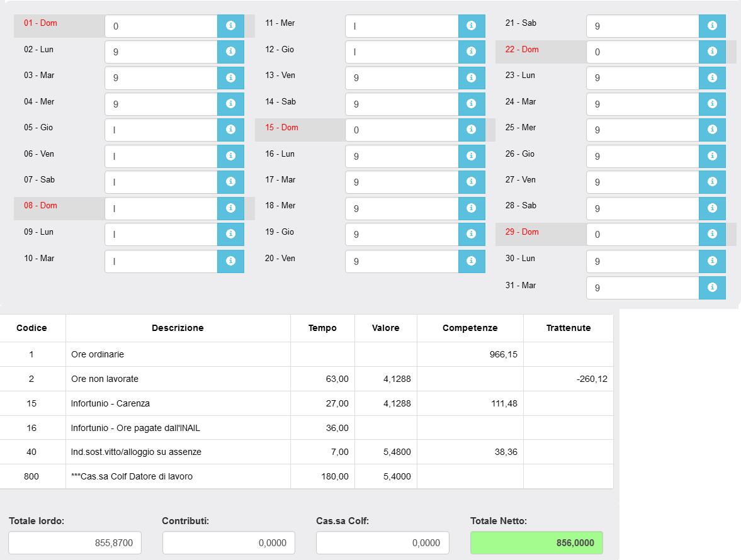Viewport: 741px width, 560px height.
Task: Open info for 20 - Ven
Action: coord(472,261)
